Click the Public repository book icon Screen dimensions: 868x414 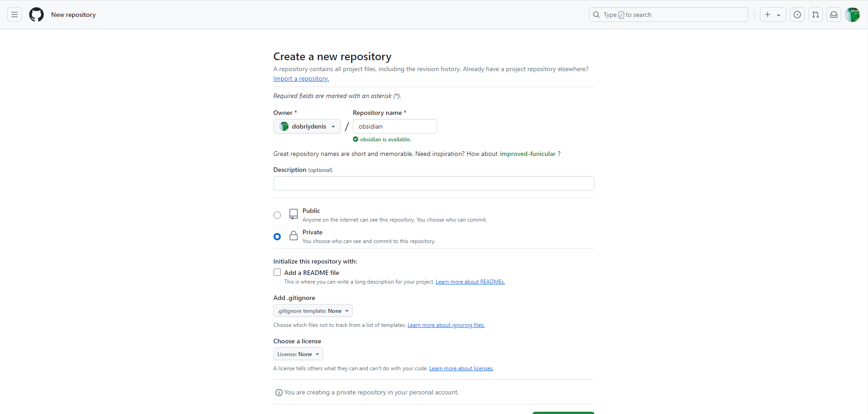tap(294, 214)
